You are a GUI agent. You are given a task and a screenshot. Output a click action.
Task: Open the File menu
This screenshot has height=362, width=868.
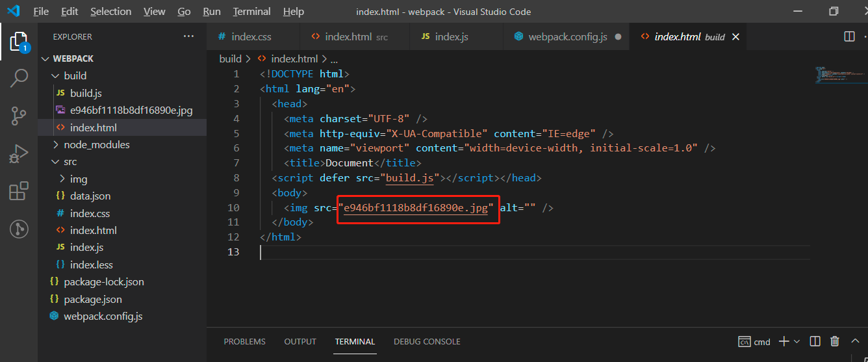point(41,12)
